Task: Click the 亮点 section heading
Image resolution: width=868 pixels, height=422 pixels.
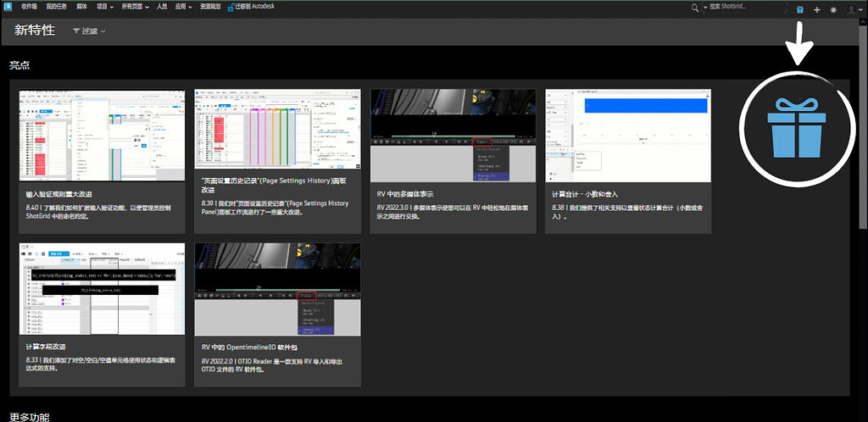Action: pos(19,65)
